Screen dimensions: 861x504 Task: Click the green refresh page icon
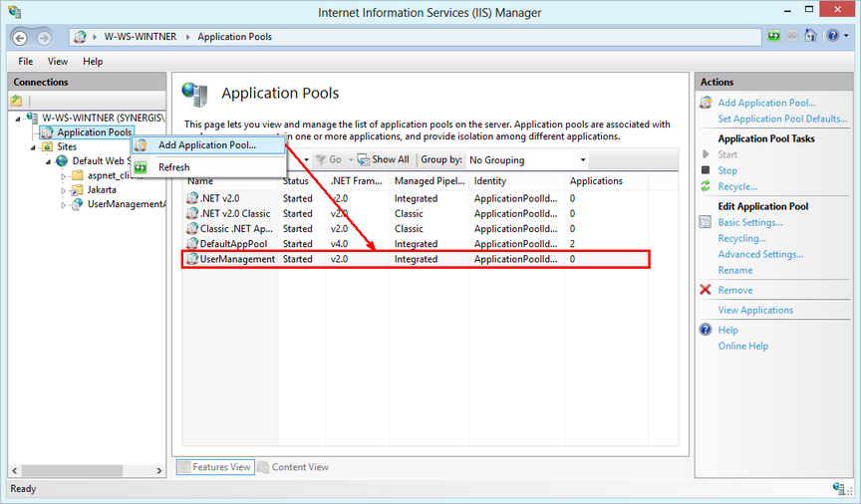[773, 36]
